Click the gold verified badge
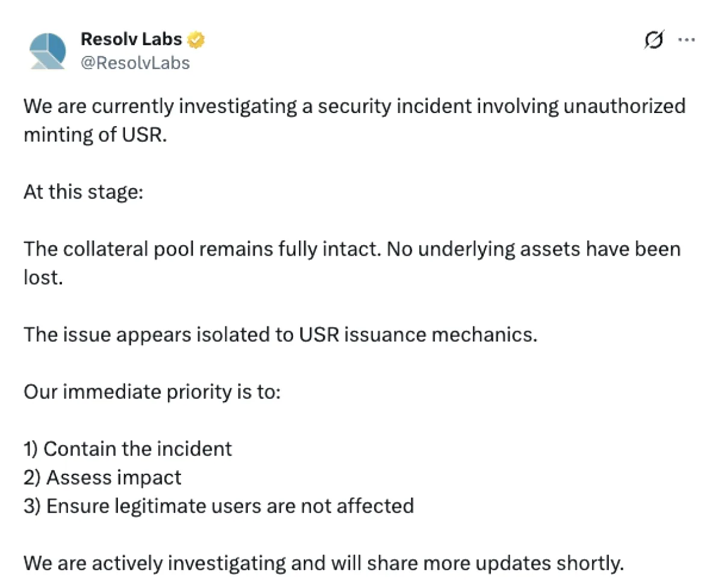 pyautogui.click(x=196, y=40)
